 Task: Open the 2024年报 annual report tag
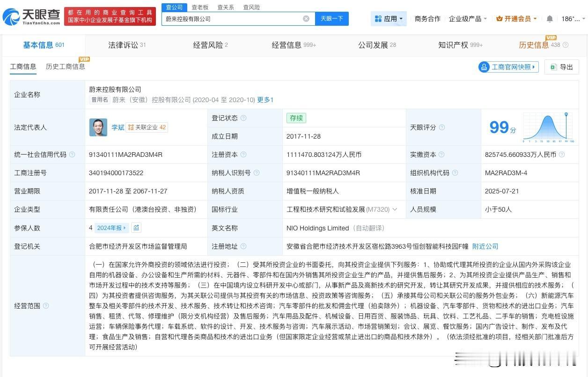(111, 228)
